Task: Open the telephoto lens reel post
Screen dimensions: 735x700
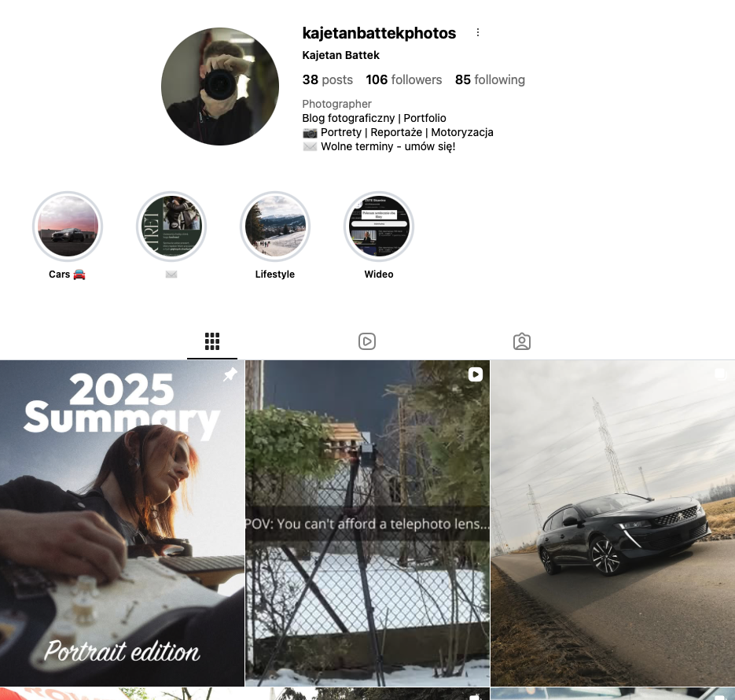Action: pos(368,523)
